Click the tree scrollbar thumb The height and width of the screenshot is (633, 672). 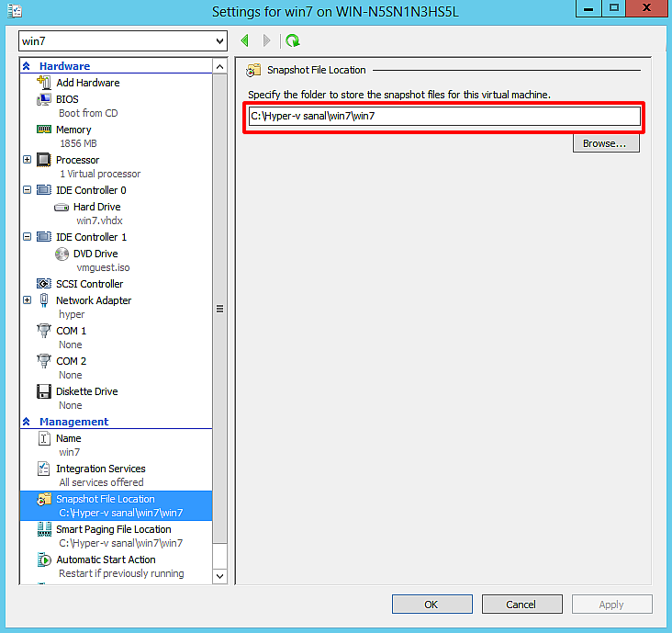click(219, 309)
